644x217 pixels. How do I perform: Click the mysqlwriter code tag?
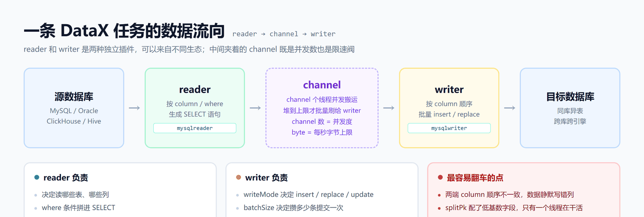click(449, 128)
